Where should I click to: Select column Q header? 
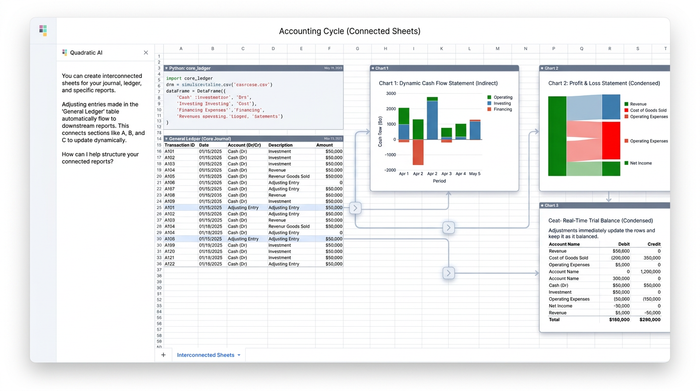point(581,48)
